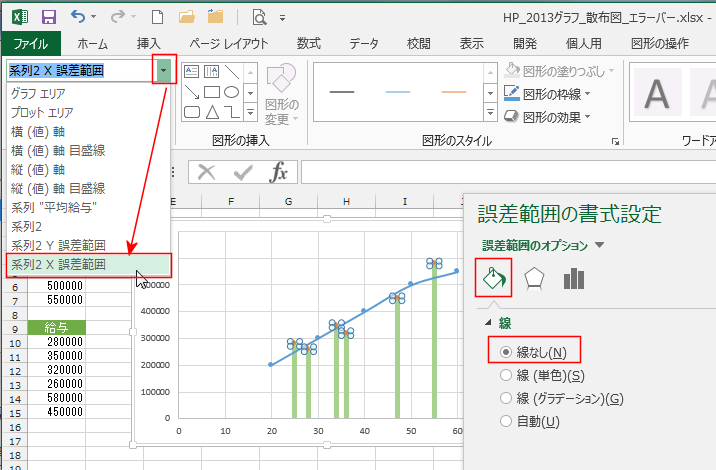
Task: Click the Save icon in quick access toolbar
Action: pos(49,17)
